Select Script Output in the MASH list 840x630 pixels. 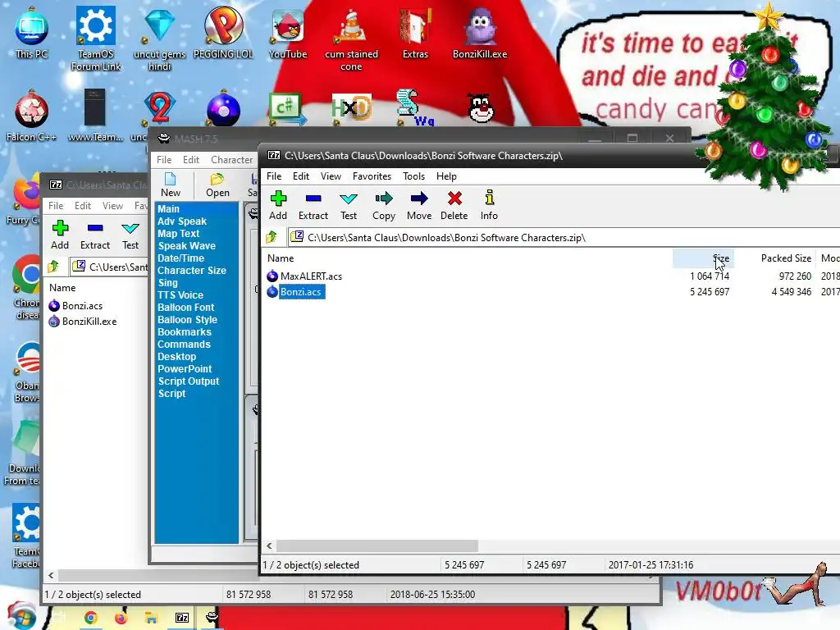189,381
